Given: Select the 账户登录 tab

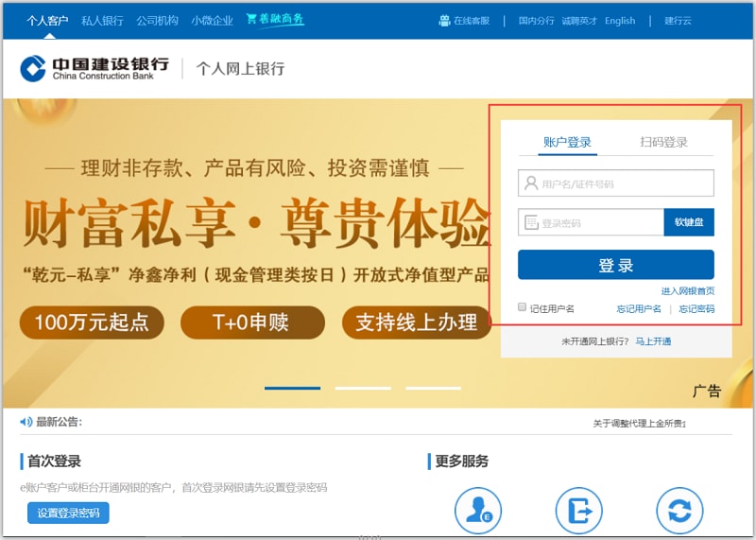Looking at the screenshot, I should click(x=567, y=143).
